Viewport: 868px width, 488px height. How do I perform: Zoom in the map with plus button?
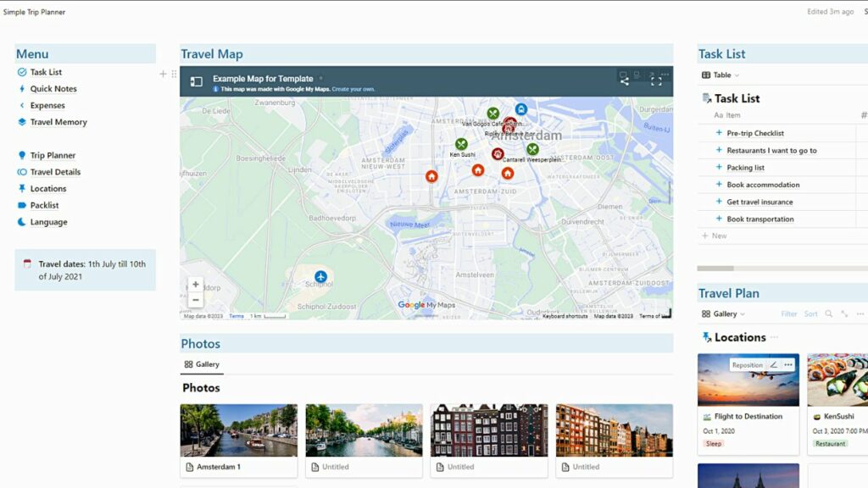coord(196,285)
